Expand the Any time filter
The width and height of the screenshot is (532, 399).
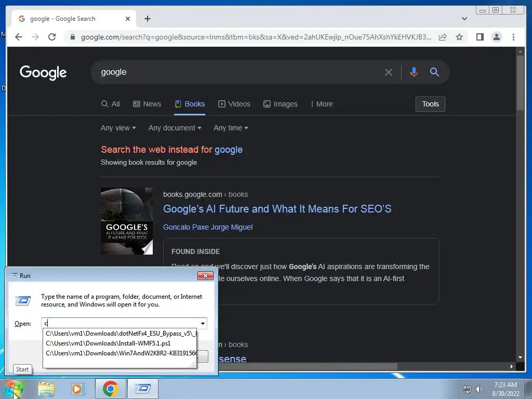tap(231, 128)
